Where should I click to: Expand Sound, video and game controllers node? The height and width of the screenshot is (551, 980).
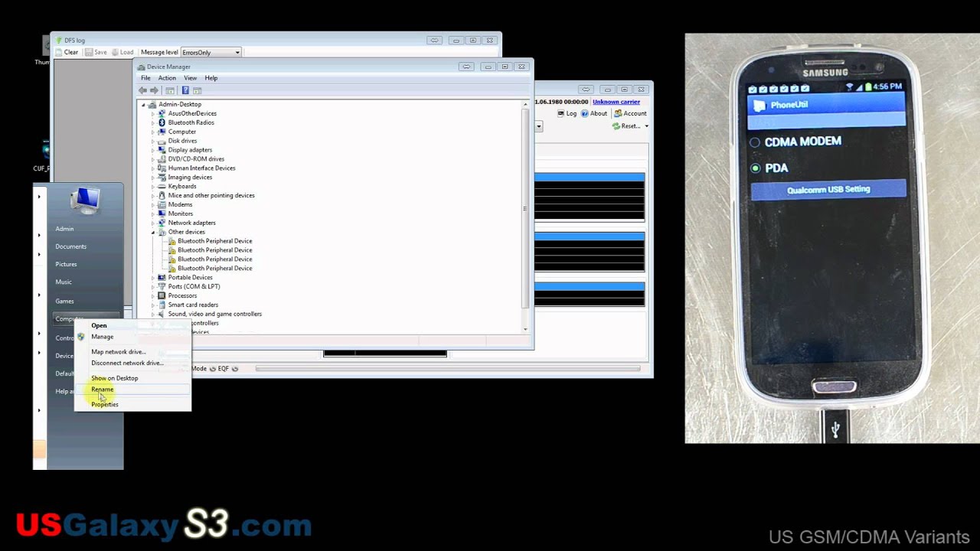pyautogui.click(x=152, y=314)
